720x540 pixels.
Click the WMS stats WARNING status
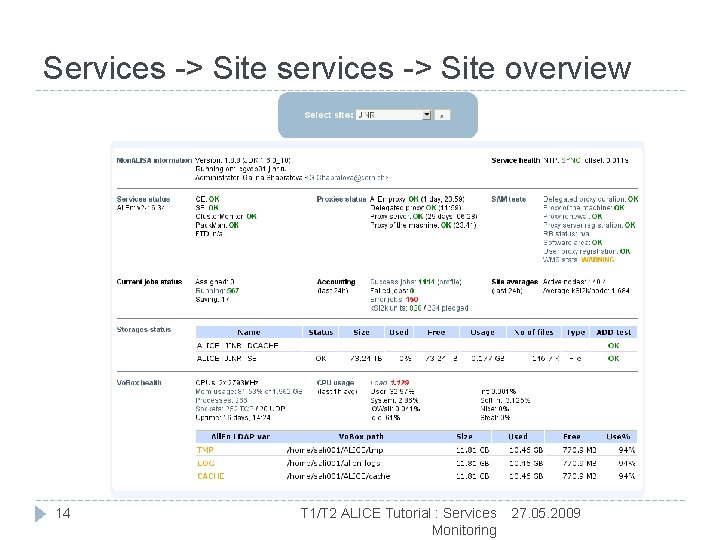tap(597, 260)
